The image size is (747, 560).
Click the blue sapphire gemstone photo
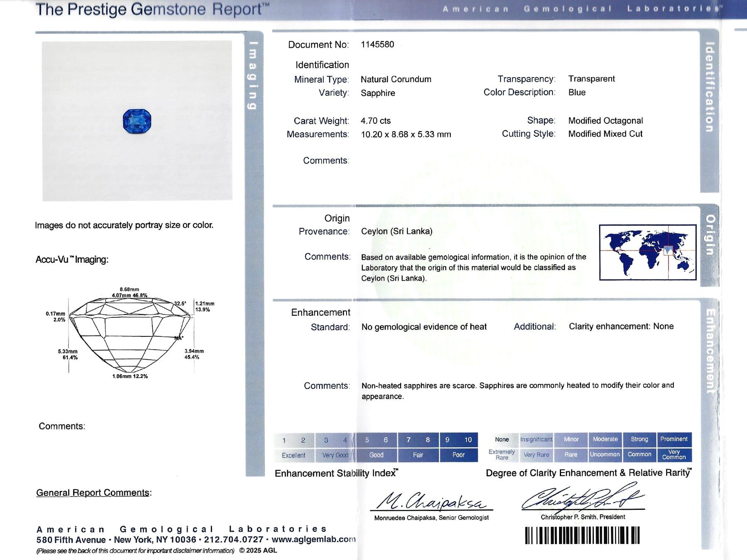coord(137,121)
